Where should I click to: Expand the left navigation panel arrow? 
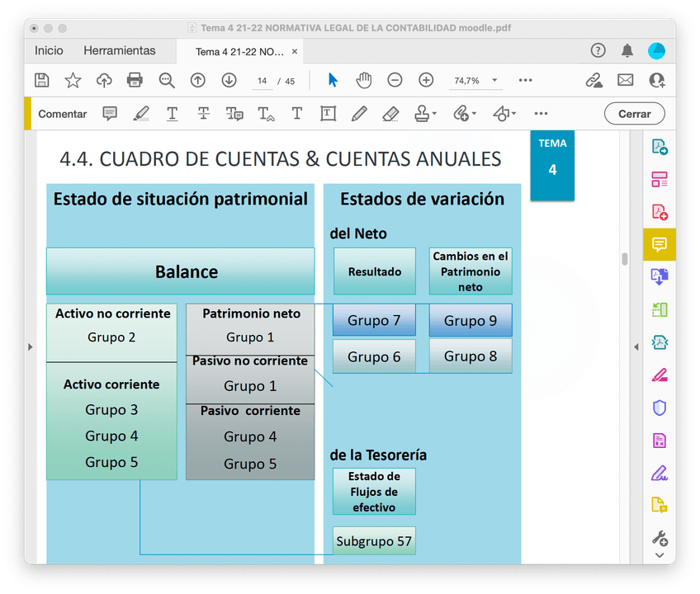tap(31, 347)
